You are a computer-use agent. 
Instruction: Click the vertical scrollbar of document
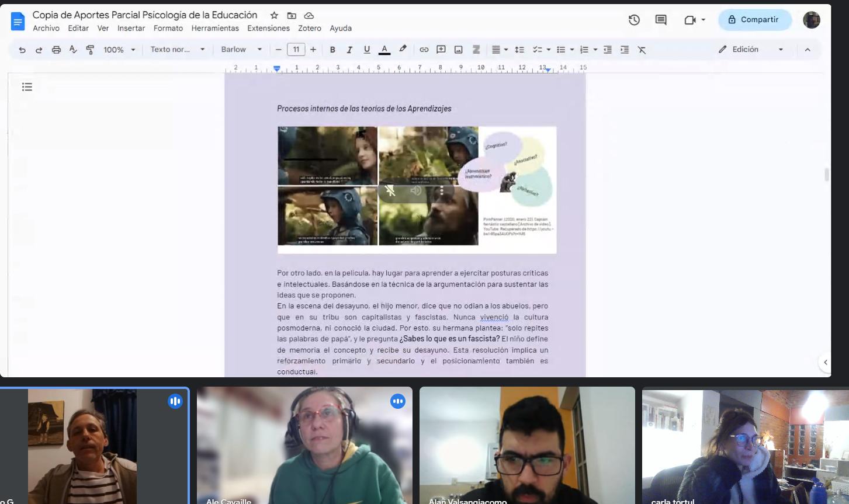(x=826, y=175)
